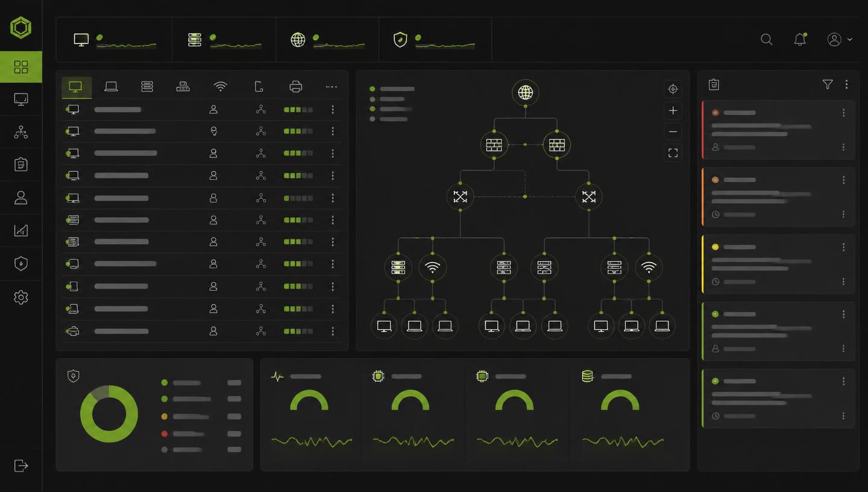Select the globe internet node in topology
Viewport: 868px width, 492px height.
(x=526, y=92)
